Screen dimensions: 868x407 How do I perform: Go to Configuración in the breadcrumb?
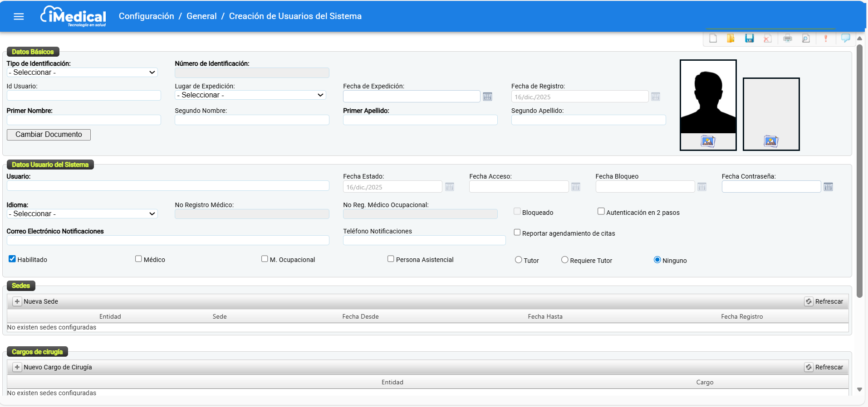[x=146, y=16]
